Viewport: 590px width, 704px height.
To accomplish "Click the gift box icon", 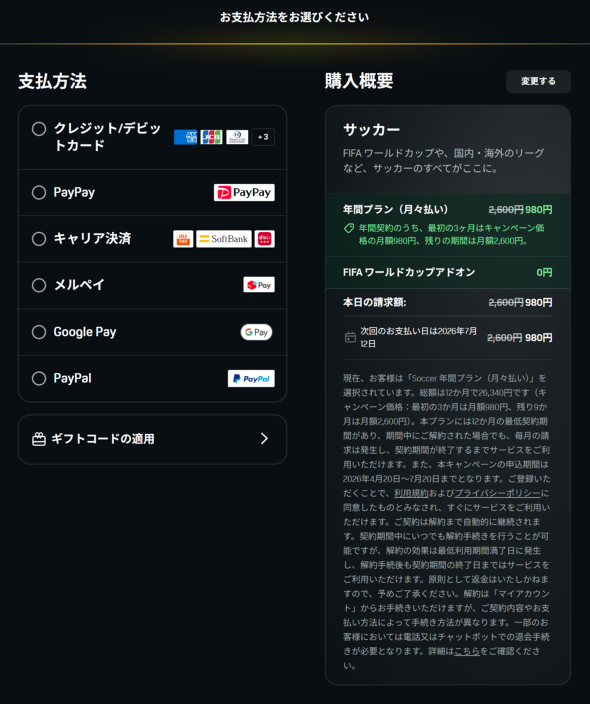I will [x=39, y=439].
